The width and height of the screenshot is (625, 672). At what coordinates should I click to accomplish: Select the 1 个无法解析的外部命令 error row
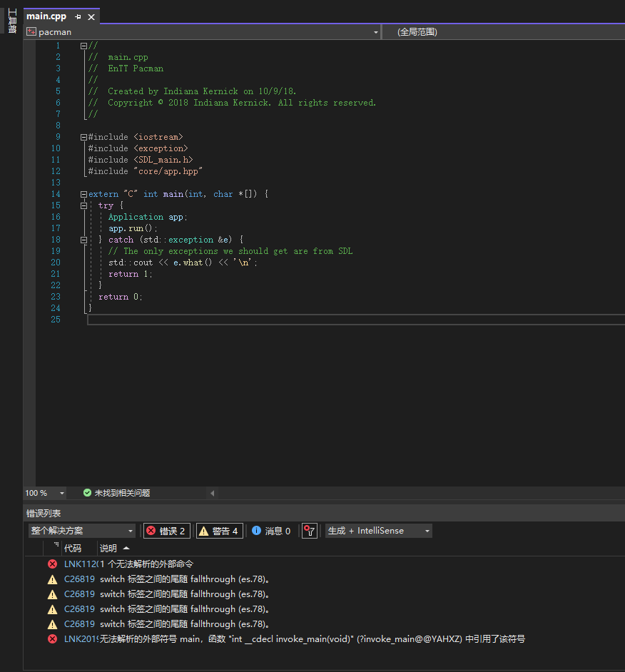point(325,564)
